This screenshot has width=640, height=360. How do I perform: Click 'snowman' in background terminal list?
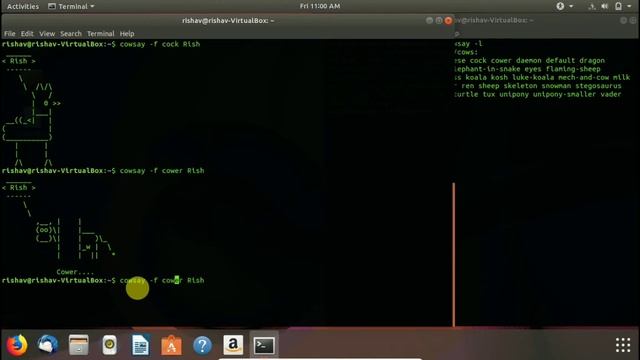556,86
